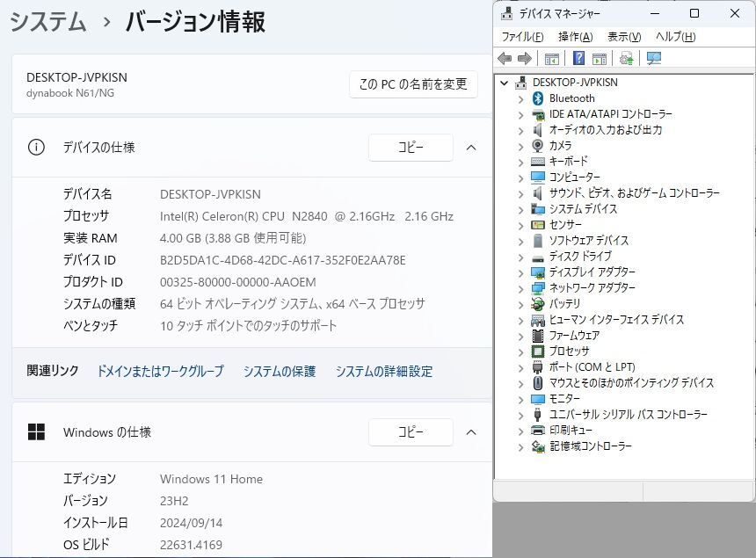This screenshot has height=558, width=756.
Task: Expand the IDE ATA/ATAPI コントローラー node arrow
Action: [520, 115]
